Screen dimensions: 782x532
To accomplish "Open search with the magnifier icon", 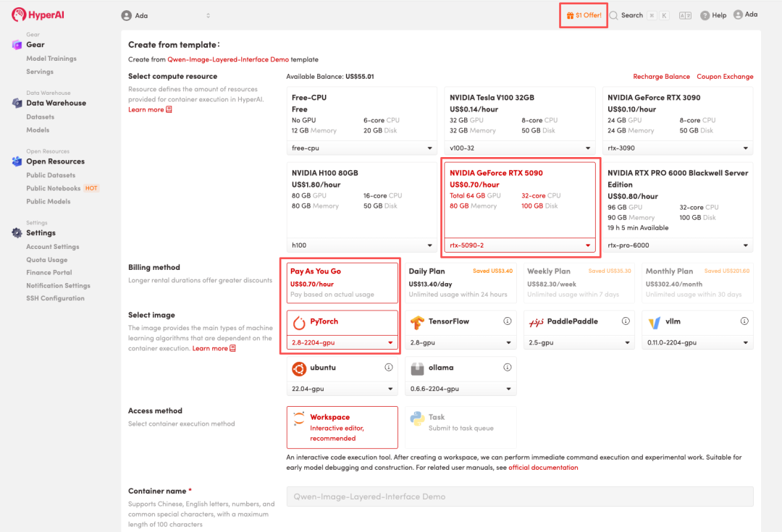I will [614, 15].
